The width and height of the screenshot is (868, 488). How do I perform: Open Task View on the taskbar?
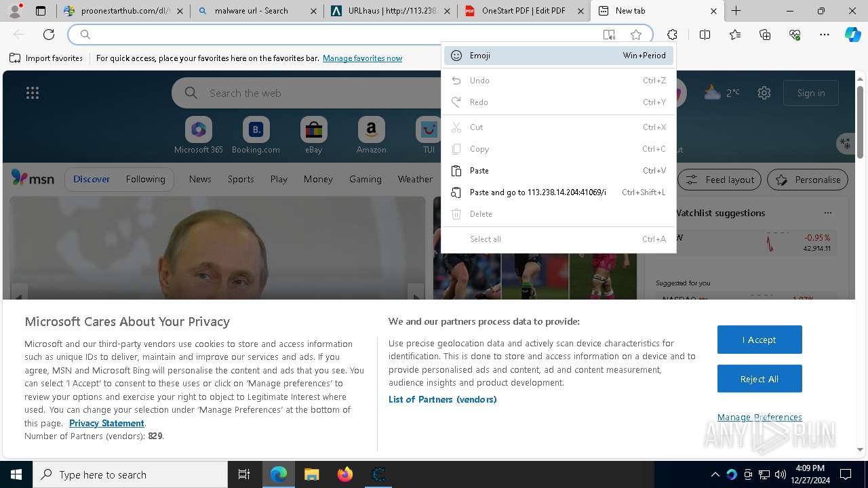tap(244, 474)
